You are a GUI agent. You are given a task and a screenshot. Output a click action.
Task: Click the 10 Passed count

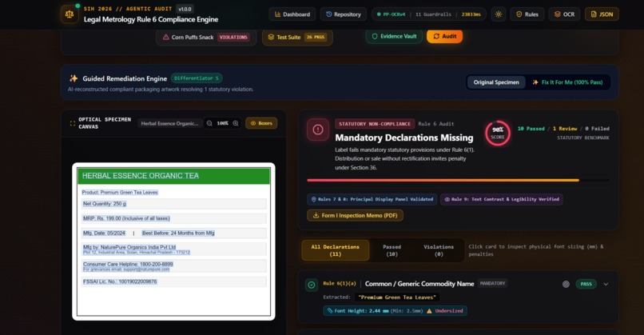pyautogui.click(x=531, y=129)
